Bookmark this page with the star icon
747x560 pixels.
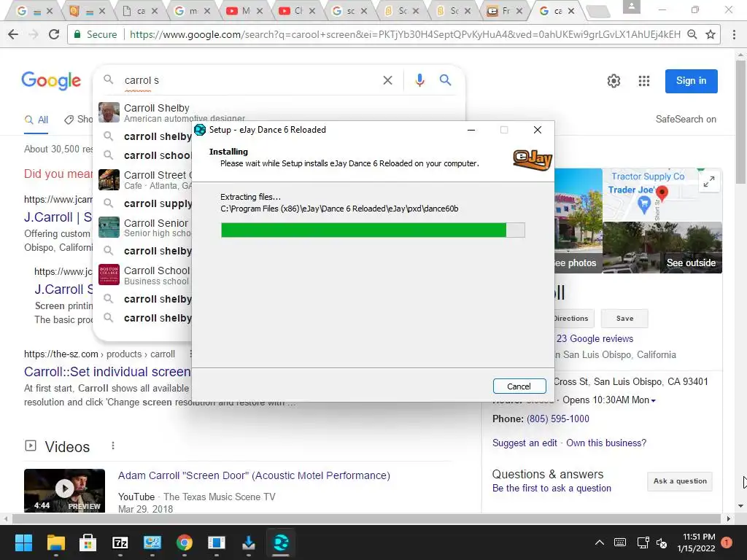pos(711,34)
